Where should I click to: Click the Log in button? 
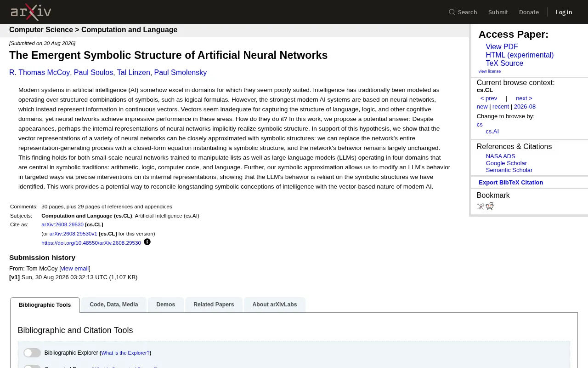(x=564, y=12)
